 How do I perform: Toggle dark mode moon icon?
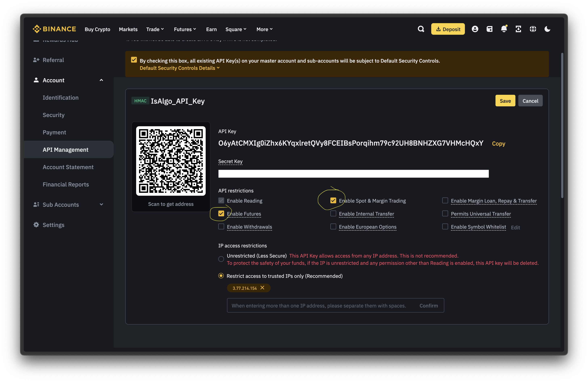tap(547, 29)
